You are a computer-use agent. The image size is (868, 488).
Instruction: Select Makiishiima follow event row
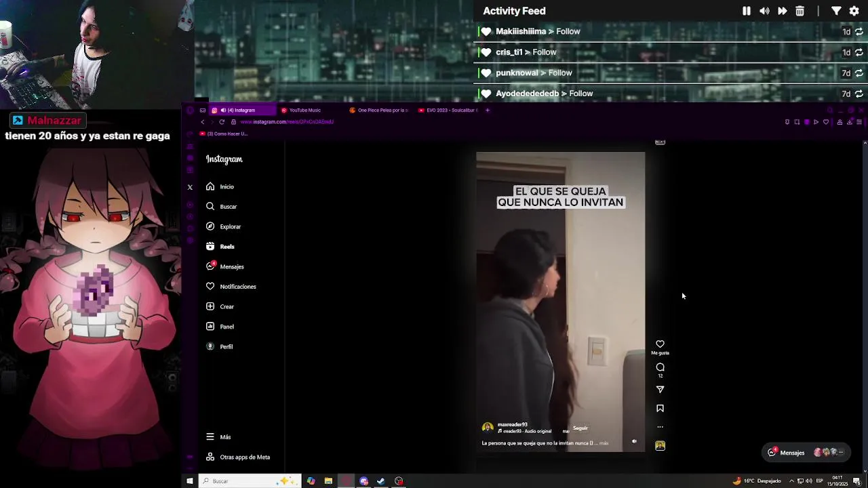[x=670, y=32]
